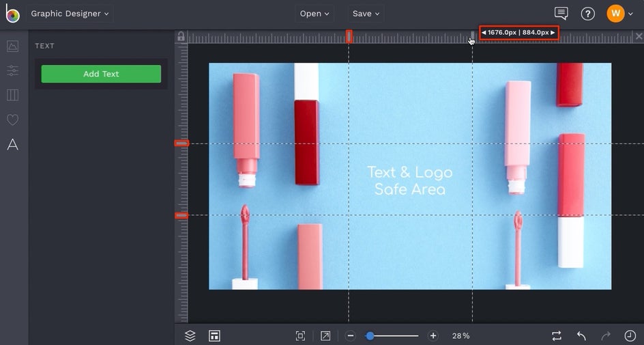Toggle the ruler guides lock icon
Image resolution: width=644 pixels, height=345 pixels.
coord(181,37)
